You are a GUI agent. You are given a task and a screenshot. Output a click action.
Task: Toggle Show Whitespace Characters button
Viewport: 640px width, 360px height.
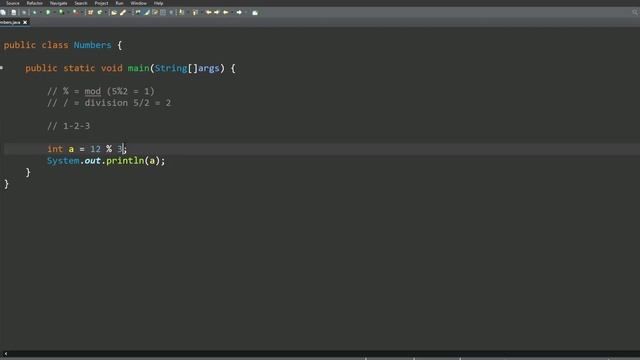point(171,12)
